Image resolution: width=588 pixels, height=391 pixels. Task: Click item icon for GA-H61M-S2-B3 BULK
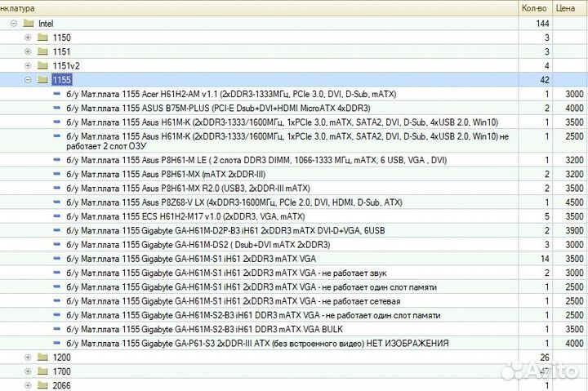57,329
